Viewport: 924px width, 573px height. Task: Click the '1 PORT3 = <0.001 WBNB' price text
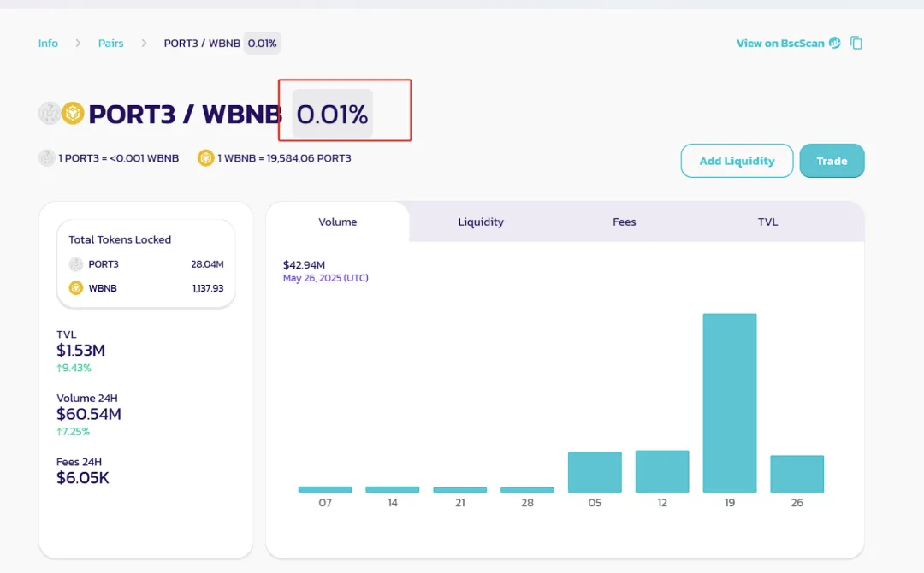pos(118,158)
